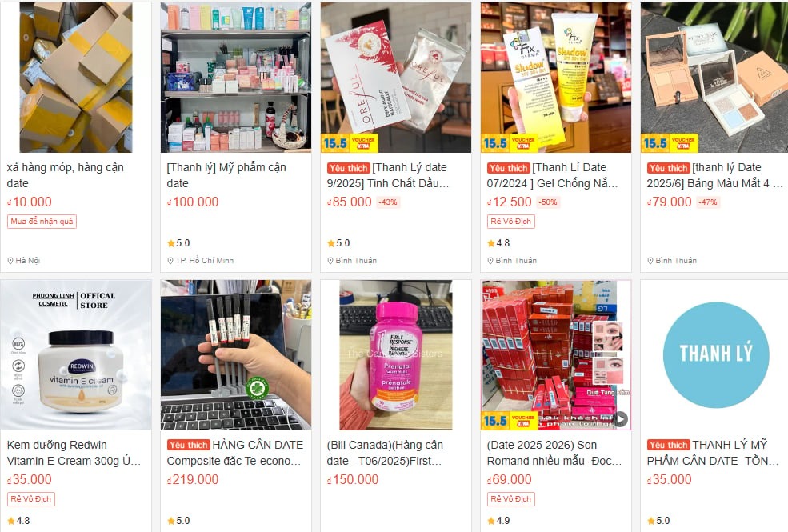Click Rẻ Vô Địch label under Redwin cream
The height and width of the screenshot is (532, 788).
coord(30,499)
